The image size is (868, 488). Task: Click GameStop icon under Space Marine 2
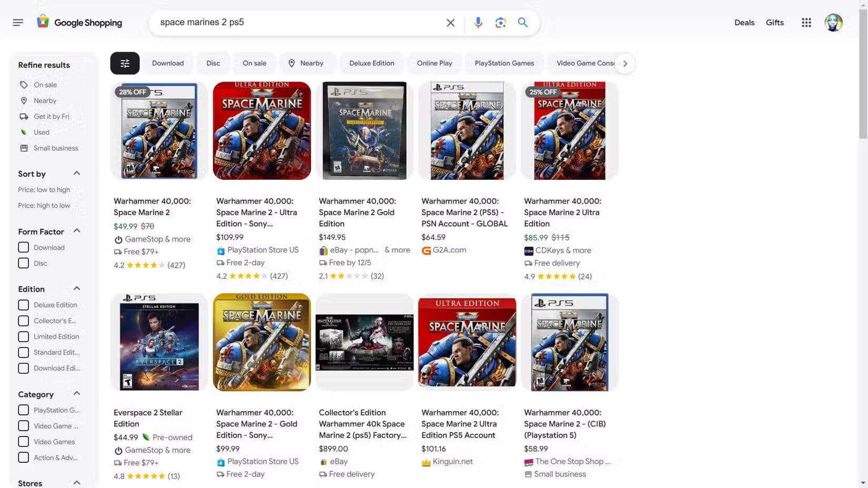tap(118, 239)
